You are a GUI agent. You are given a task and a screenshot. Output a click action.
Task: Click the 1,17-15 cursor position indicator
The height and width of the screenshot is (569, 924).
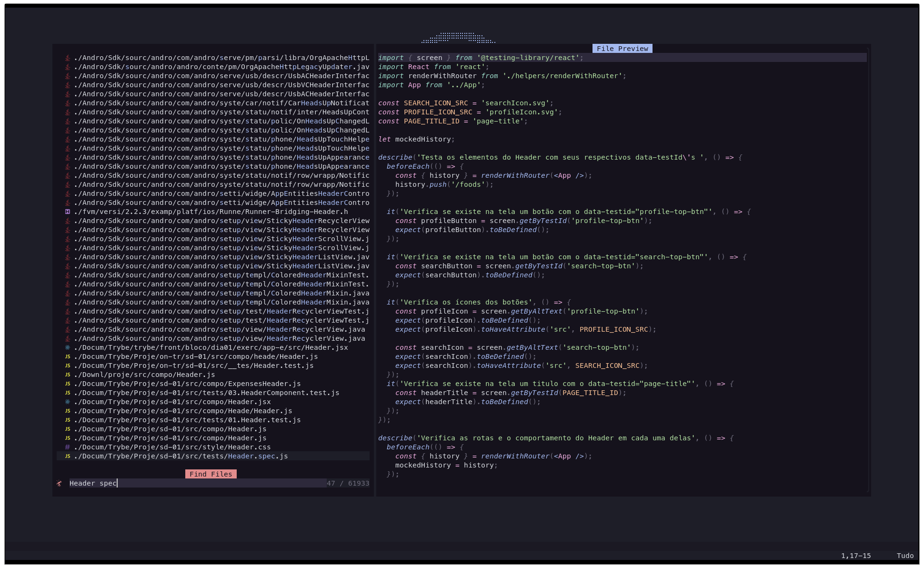click(855, 556)
